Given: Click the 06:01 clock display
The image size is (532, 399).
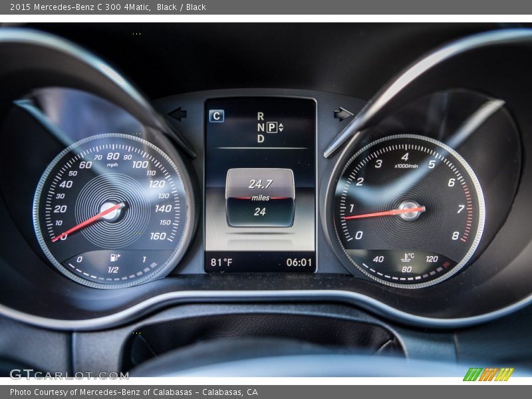Looking at the screenshot, I should pos(299,262).
